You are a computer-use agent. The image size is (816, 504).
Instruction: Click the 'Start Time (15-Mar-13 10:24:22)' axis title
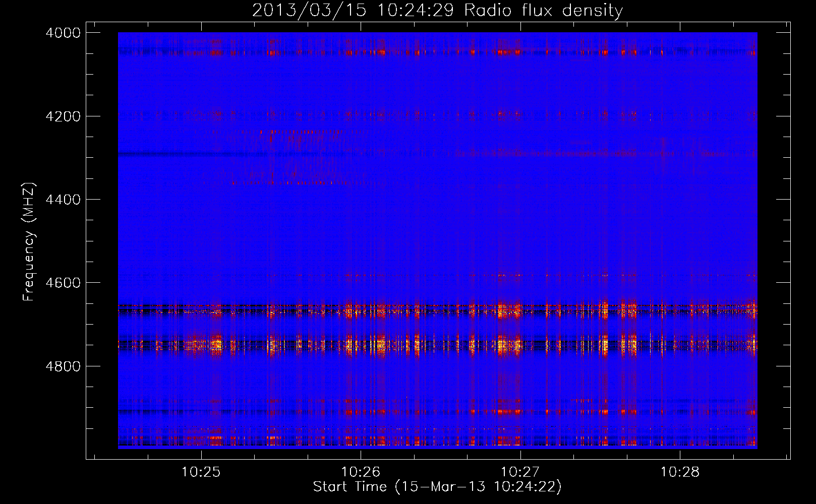click(437, 487)
